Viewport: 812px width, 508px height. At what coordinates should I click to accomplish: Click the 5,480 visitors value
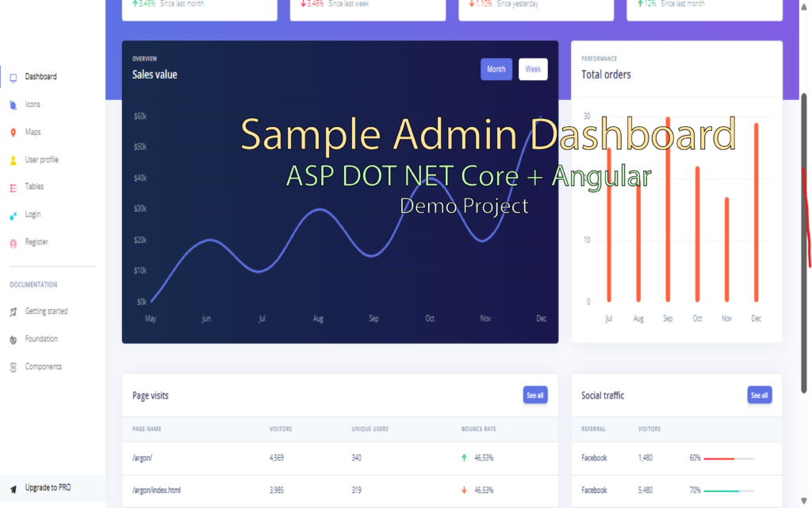[645, 490]
